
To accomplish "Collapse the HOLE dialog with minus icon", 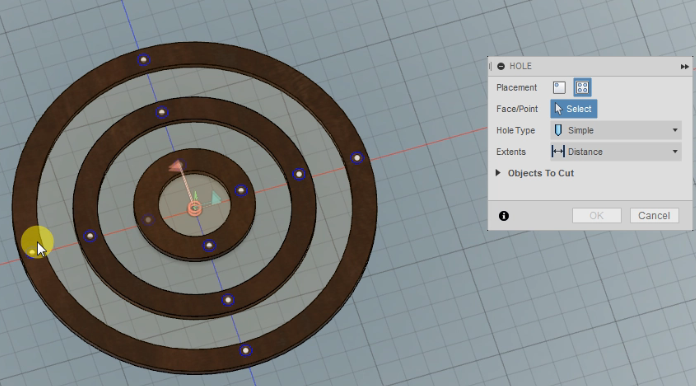I will click(501, 66).
